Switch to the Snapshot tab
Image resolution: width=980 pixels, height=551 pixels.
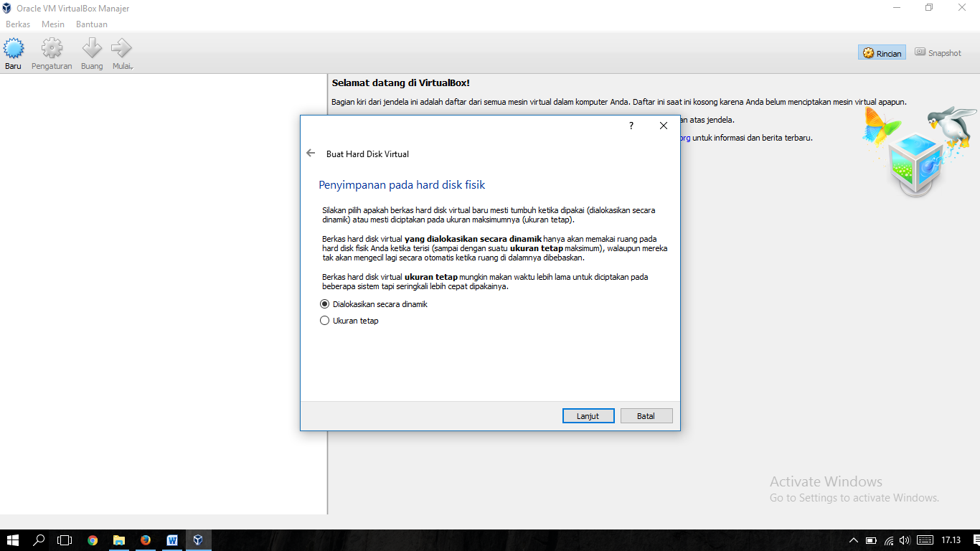point(938,52)
